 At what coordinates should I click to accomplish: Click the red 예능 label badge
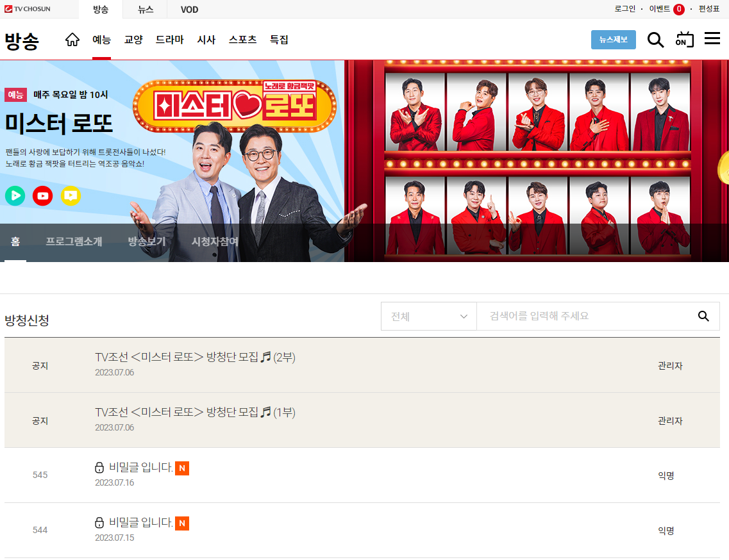coord(15,95)
